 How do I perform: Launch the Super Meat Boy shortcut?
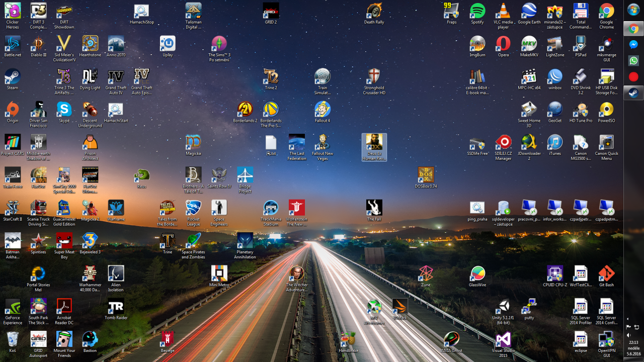64,246
